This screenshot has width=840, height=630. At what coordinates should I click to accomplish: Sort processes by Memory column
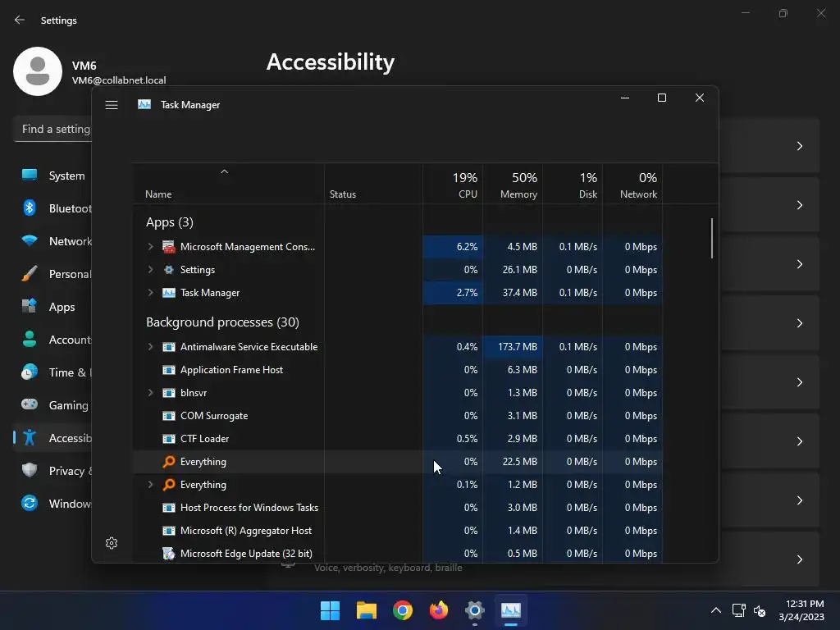(513, 184)
